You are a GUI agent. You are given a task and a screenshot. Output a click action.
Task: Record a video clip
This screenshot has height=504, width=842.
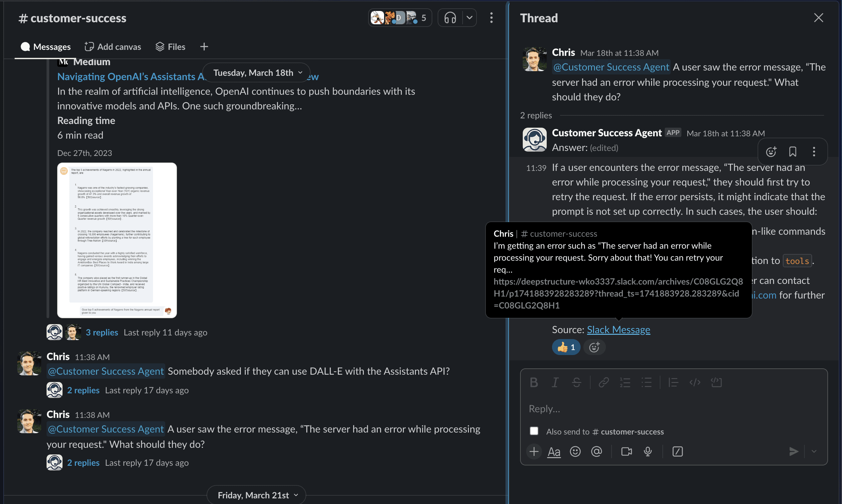(x=627, y=452)
